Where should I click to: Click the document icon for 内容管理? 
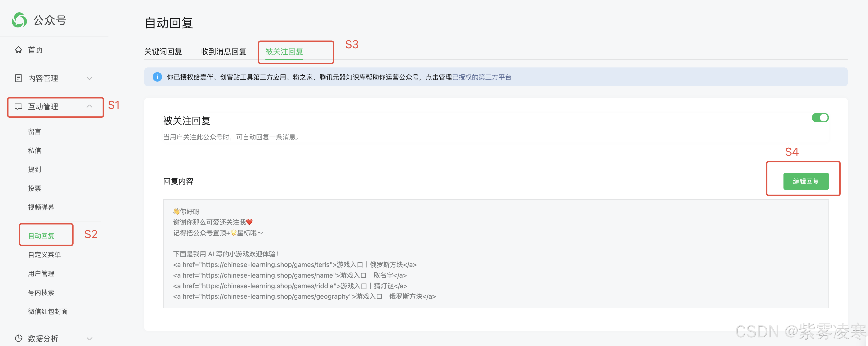tap(18, 78)
